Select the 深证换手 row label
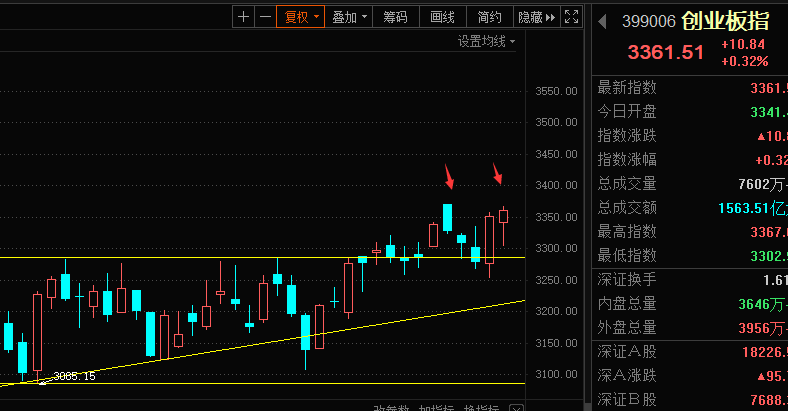Viewport: 788px width, 411px height. [x=627, y=279]
